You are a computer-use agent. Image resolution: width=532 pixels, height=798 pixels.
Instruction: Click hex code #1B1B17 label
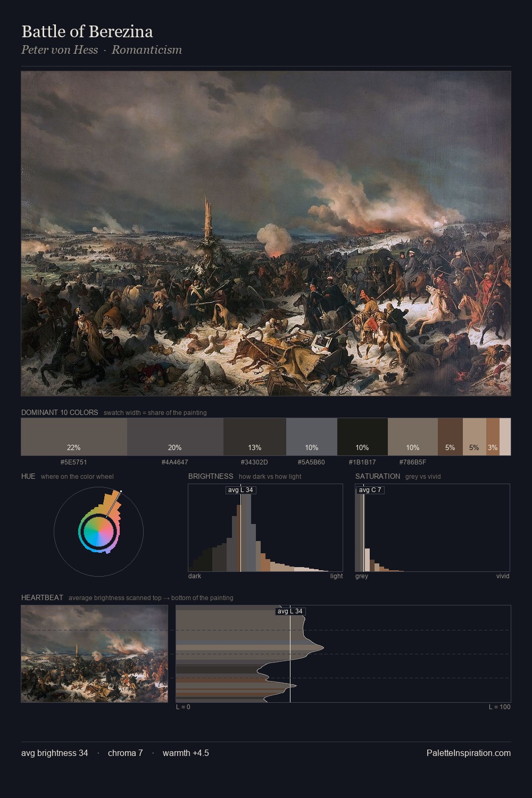[x=362, y=462]
